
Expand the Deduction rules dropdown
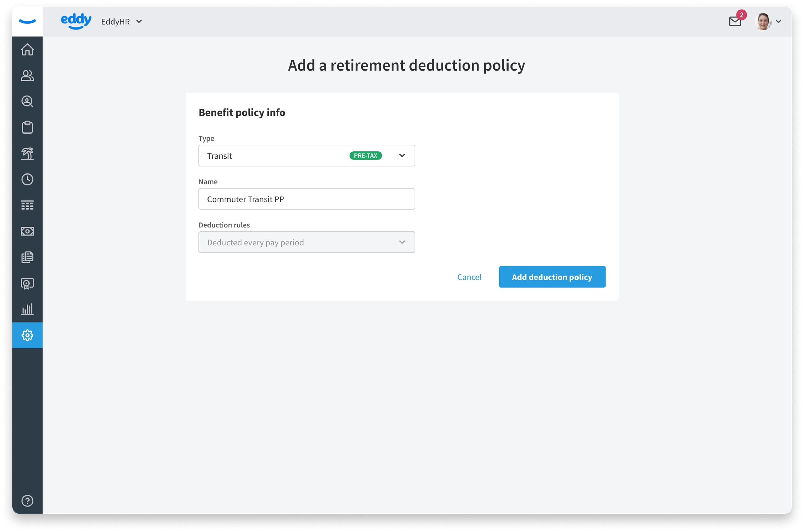coord(307,242)
